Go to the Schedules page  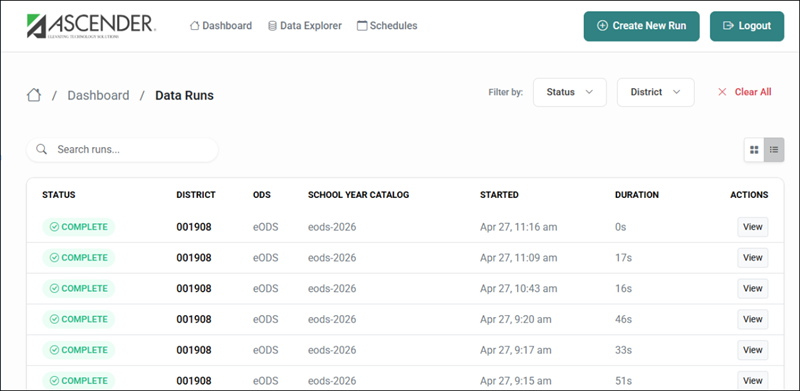coord(387,26)
